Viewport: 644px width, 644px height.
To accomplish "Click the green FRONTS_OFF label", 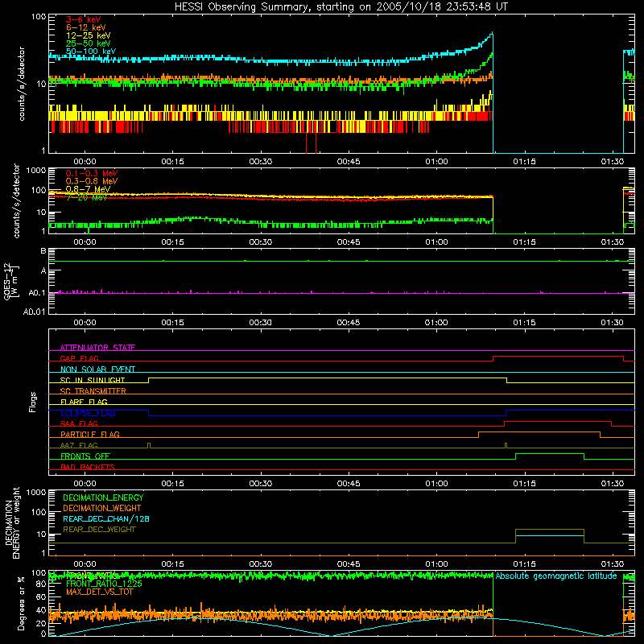I will [85, 456].
